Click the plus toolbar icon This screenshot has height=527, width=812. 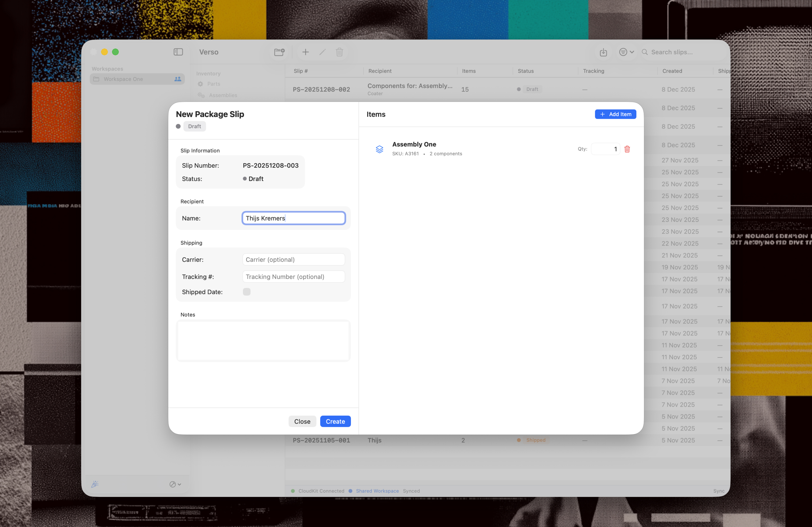pos(305,52)
